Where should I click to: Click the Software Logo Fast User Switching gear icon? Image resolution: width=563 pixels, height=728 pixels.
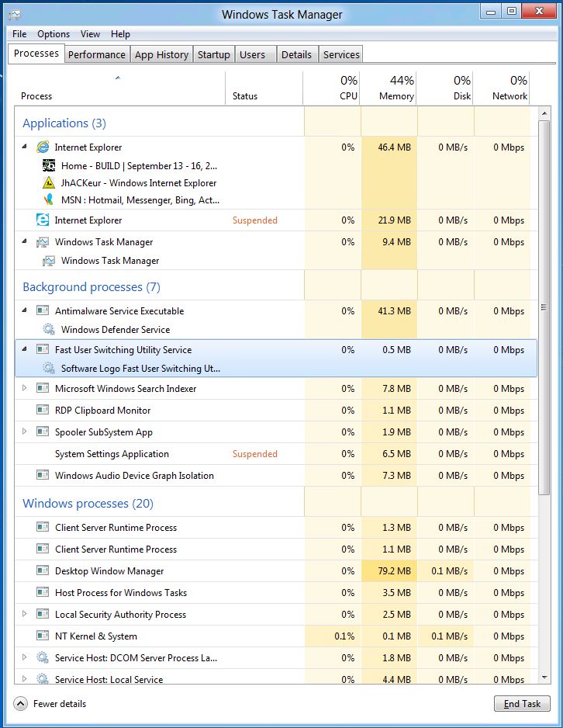[x=49, y=368]
